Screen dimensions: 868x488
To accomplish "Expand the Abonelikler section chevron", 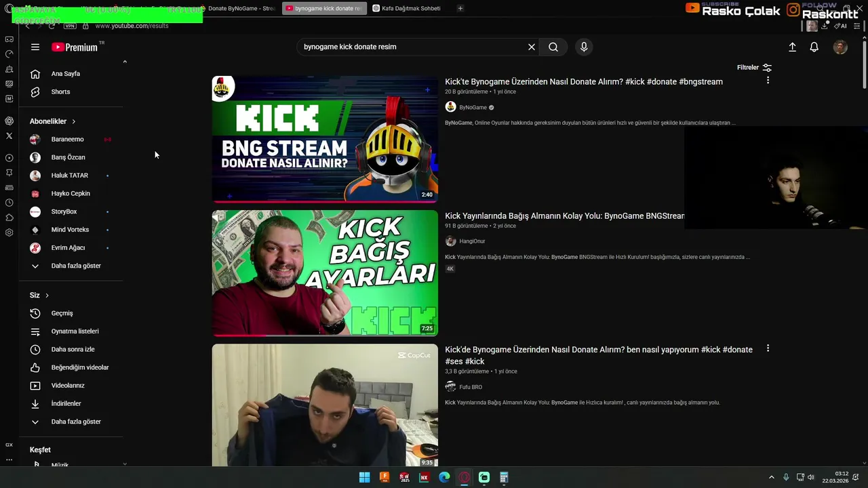I will (x=74, y=121).
